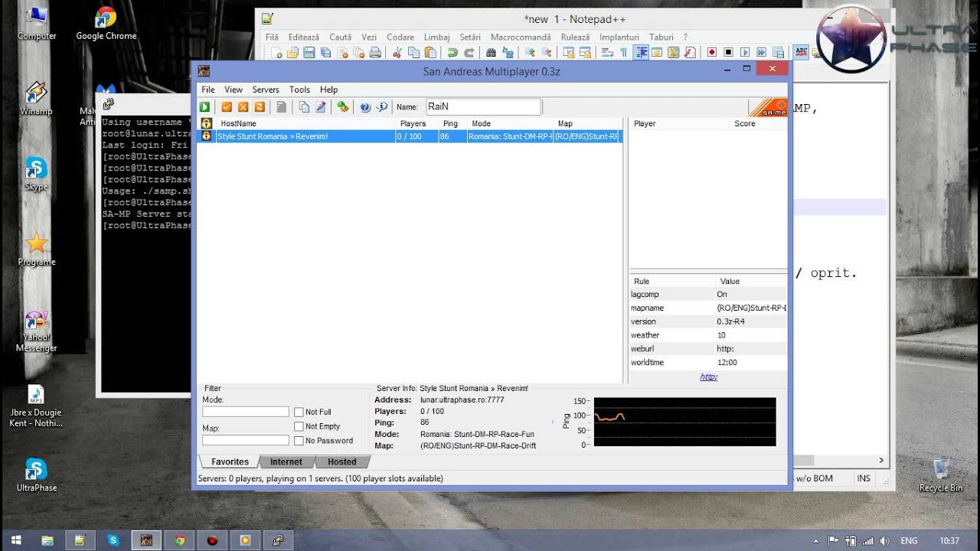
Task: Click the Mode filter input field
Action: click(x=245, y=412)
